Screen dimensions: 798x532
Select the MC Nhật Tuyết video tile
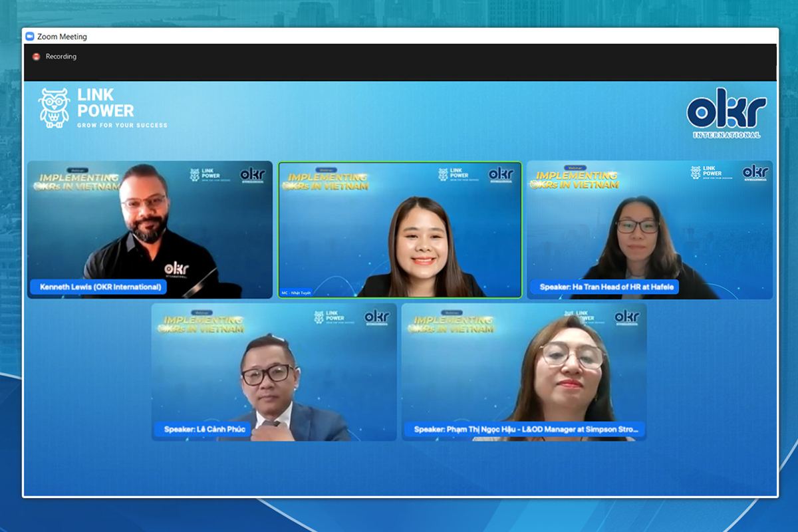coord(400,229)
